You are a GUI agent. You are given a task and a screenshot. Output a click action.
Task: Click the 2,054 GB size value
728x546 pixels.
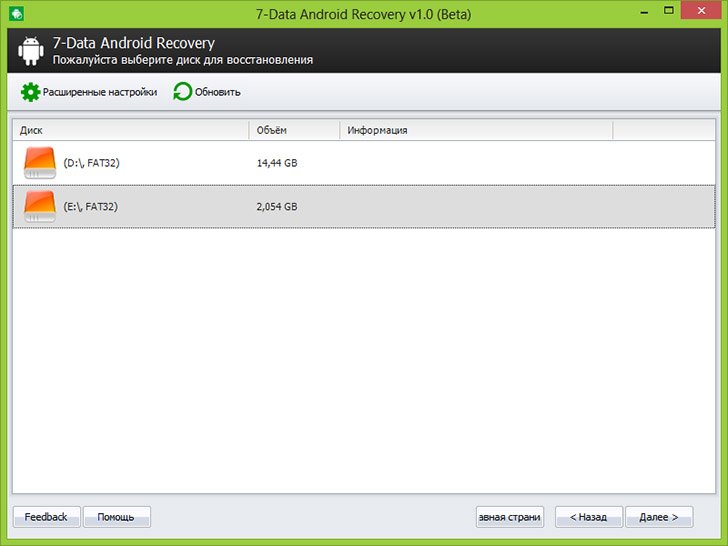(277, 207)
